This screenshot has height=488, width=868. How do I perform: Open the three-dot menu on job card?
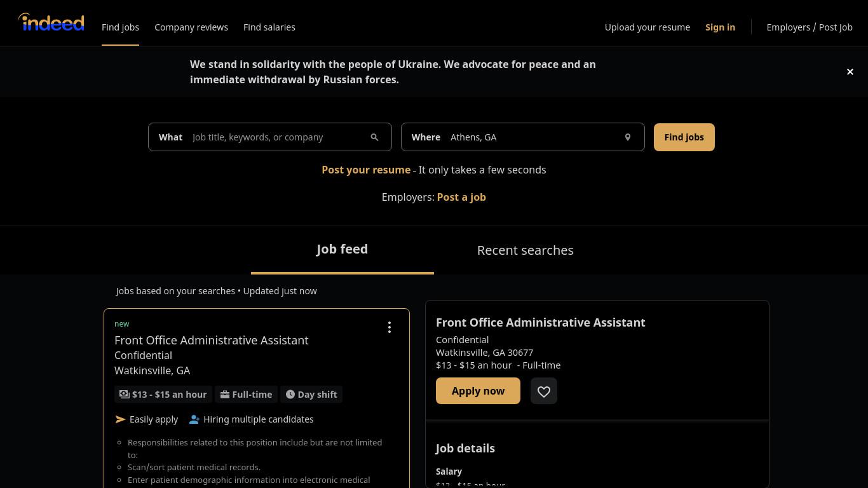tap(390, 327)
